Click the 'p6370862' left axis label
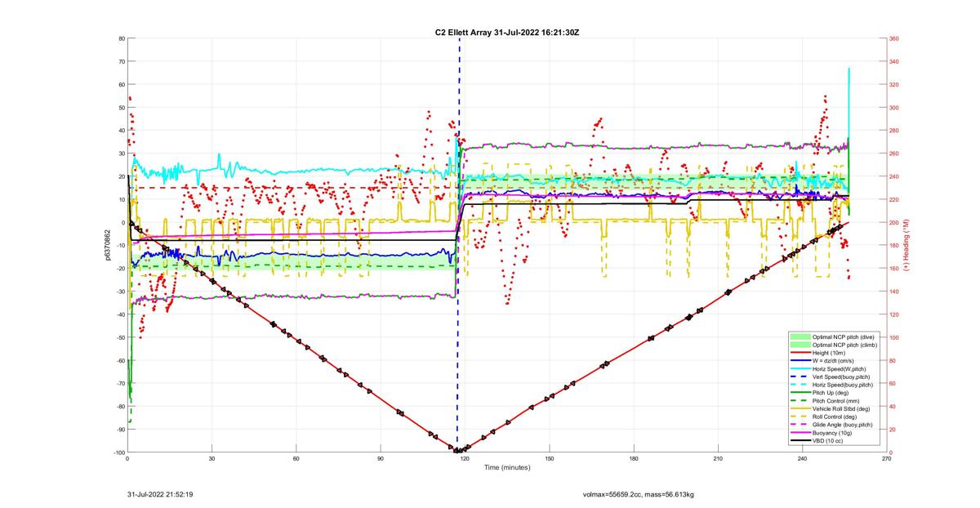 pyautogui.click(x=108, y=245)
